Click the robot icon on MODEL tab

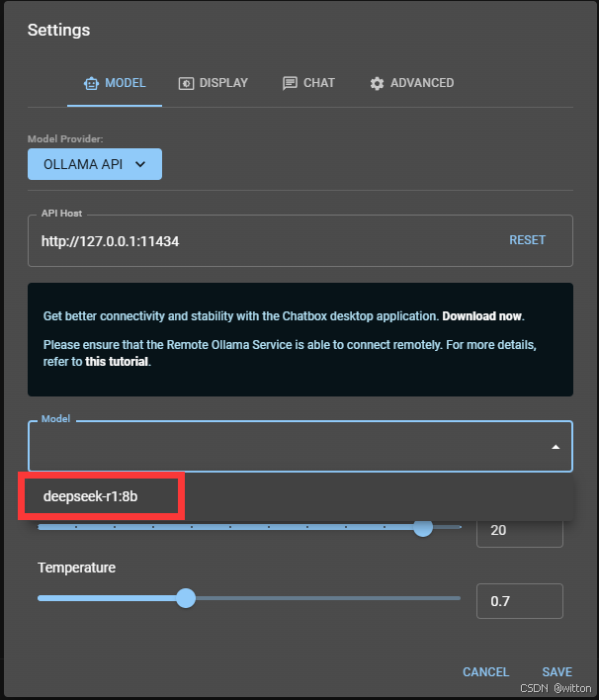pyautogui.click(x=92, y=83)
